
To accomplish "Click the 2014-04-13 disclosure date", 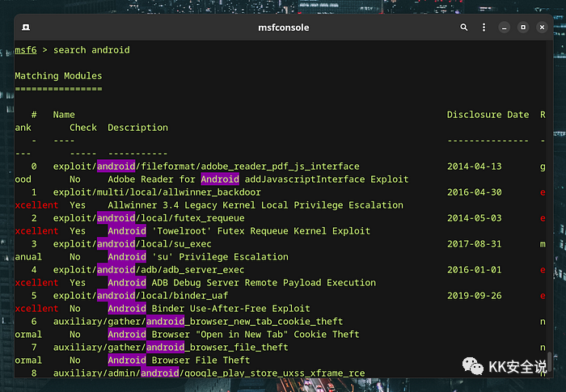I will click(475, 166).
